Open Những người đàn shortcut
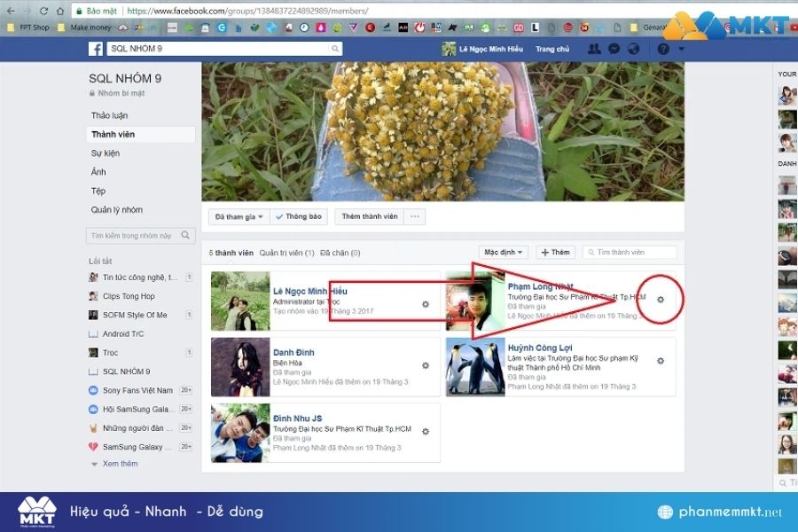 131,428
